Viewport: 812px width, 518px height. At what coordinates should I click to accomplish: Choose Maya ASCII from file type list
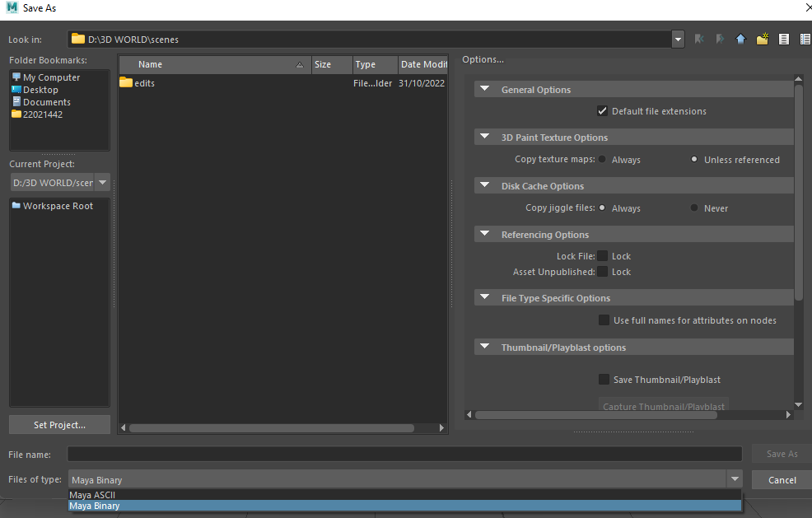[405, 495]
